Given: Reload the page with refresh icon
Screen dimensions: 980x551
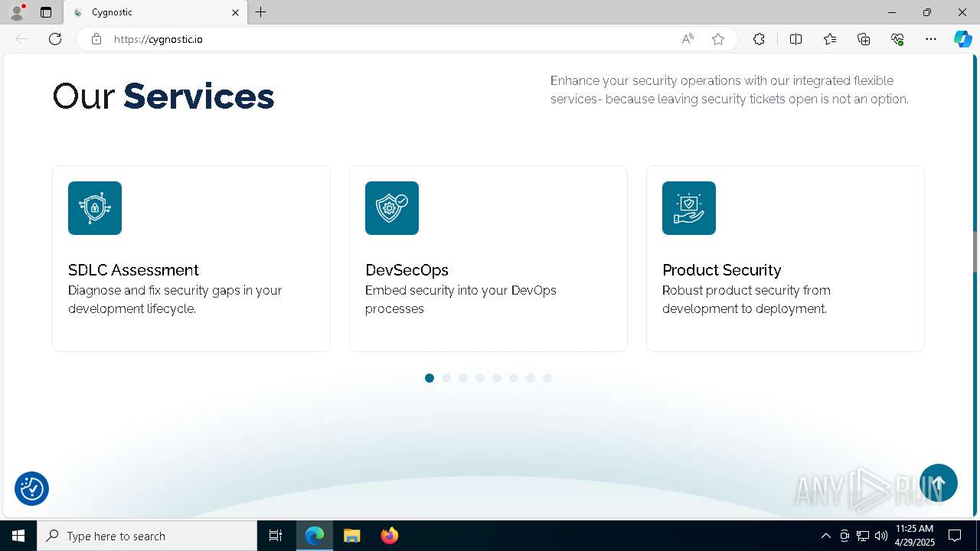Looking at the screenshot, I should coord(55,39).
